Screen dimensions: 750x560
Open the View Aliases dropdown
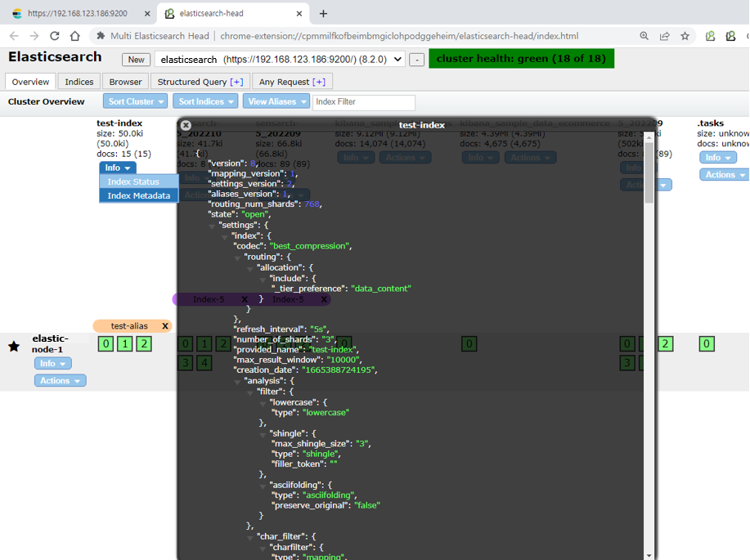point(276,101)
